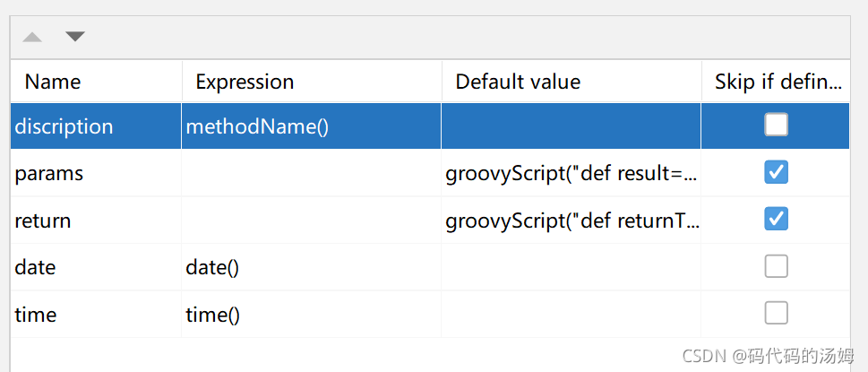The image size is (868, 372).
Task: Uncheck Skip if defined for params
Action: pyautogui.click(x=776, y=173)
